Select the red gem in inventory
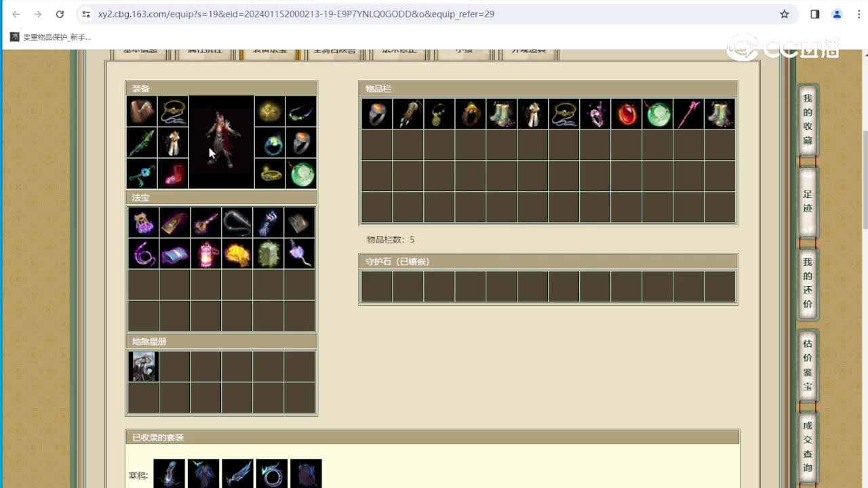Screen dimensions: 868x488 (x=626, y=114)
